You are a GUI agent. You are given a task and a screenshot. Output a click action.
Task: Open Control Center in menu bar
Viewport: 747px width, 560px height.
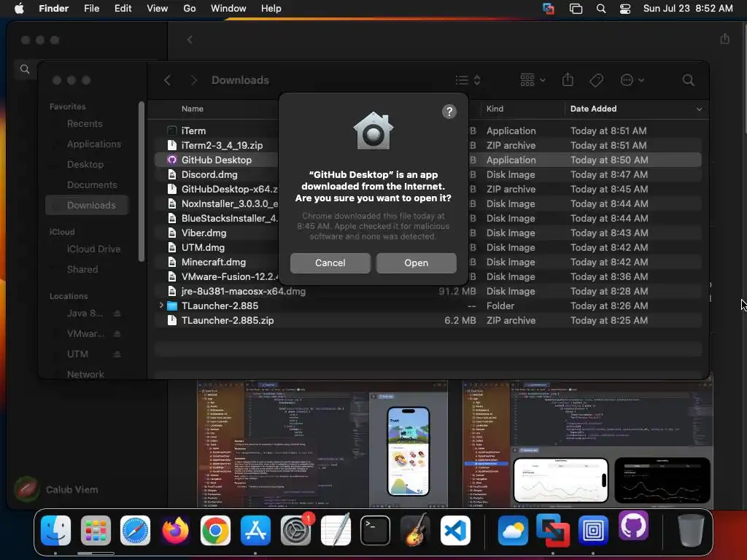[625, 9]
